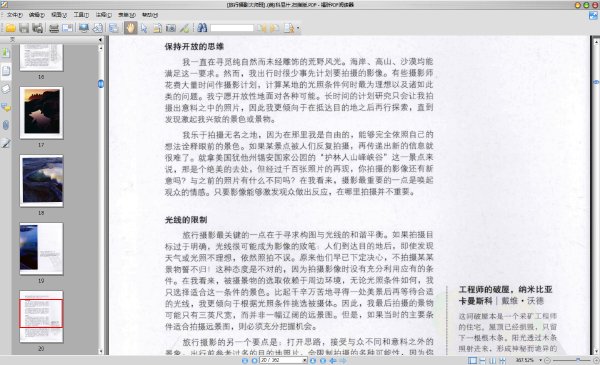600x365 pixels.
Task: Open the Signatures pen panel icon
Action: click(x=6, y=143)
